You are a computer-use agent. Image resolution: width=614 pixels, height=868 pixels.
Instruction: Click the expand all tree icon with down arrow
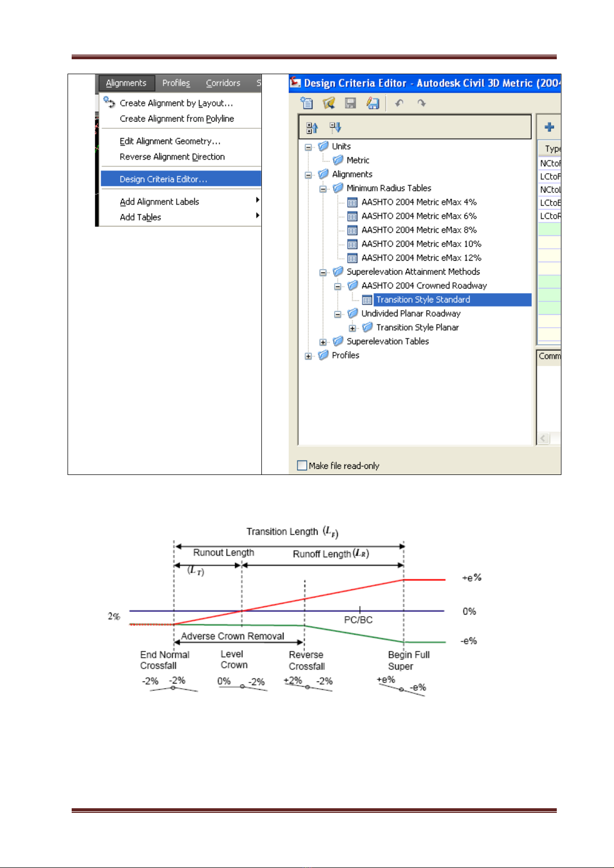click(335, 127)
